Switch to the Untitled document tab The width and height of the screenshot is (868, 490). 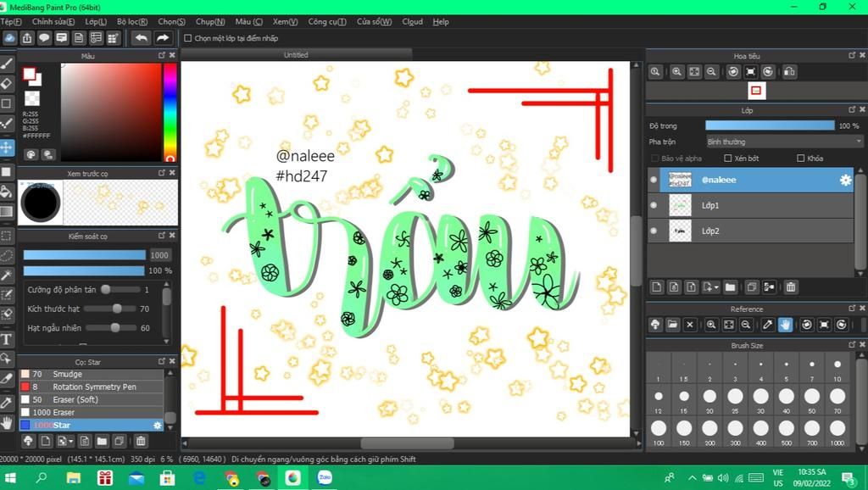pos(296,55)
